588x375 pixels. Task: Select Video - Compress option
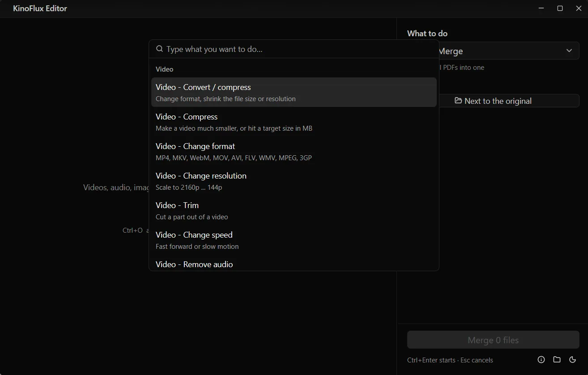click(x=294, y=122)
